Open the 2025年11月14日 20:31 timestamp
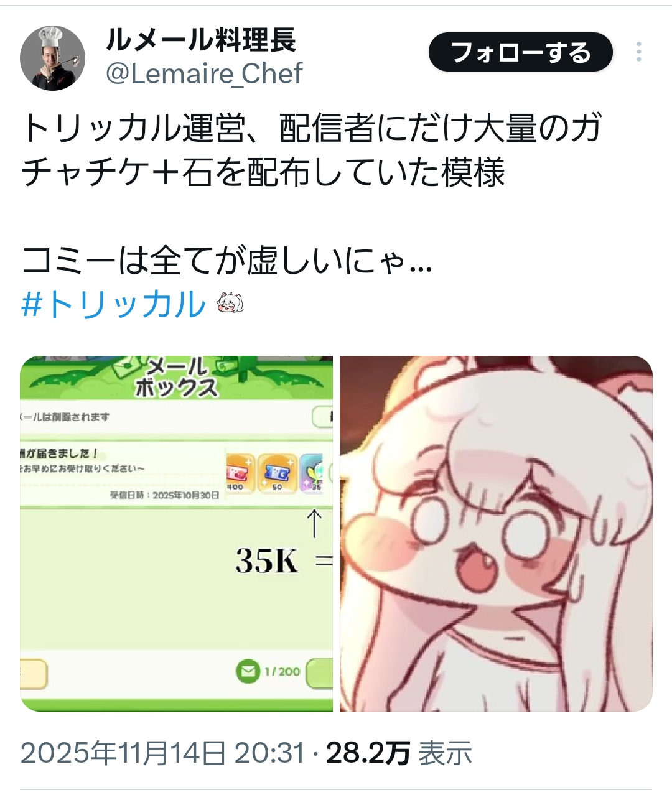The image size is (672, 795). [163, 753]
